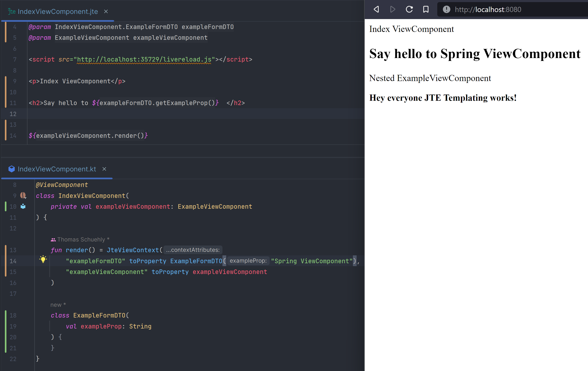
Task: Switch to the IndexViewComponent.kt tab
Action: [x=57, y=169]
